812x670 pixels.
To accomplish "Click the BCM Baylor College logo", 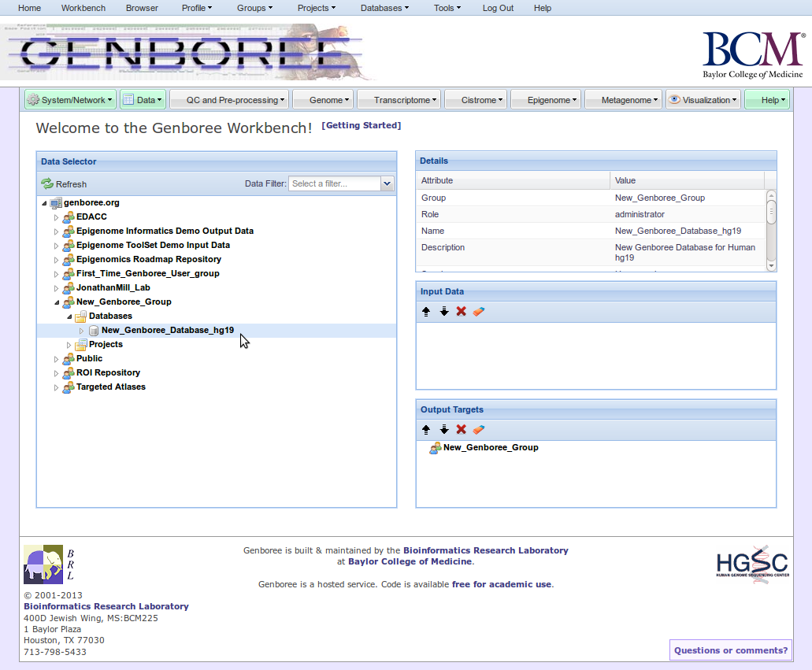I will pyautogui.click(x=752, y=55).
